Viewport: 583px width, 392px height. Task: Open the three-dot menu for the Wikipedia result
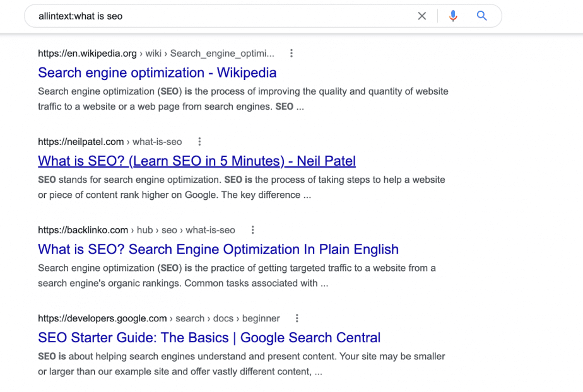(x=291, y=54)
